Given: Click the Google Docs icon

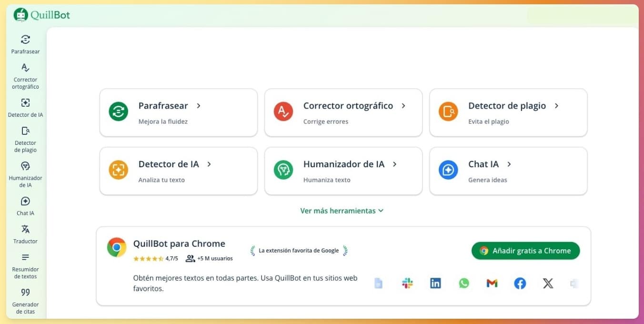Looking at the screenshot, I should pyautogui.click(x=379, y=283).
